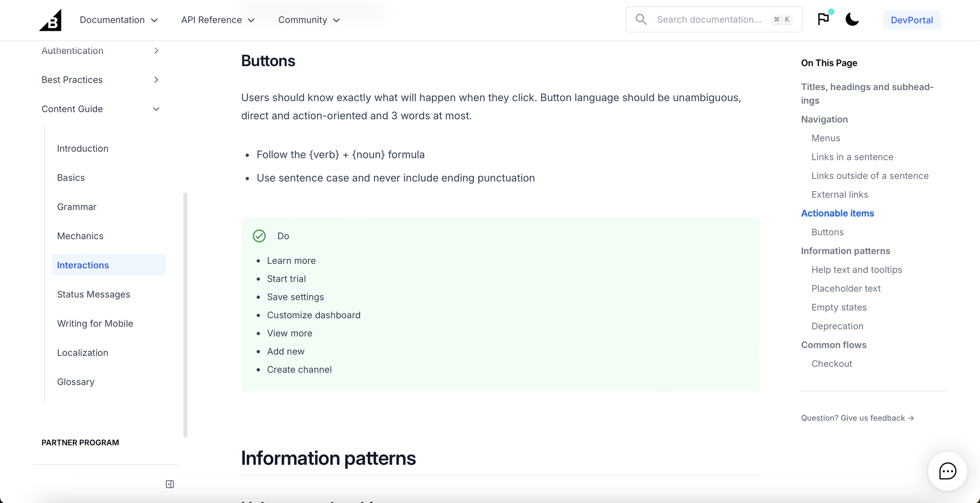Click the DevPortal button
The width and height of the screenshot is (980, 503).
[x=911, y=20]
